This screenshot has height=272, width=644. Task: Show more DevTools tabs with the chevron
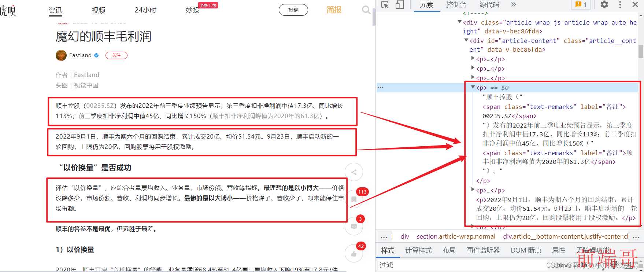(x=513, y=4)
